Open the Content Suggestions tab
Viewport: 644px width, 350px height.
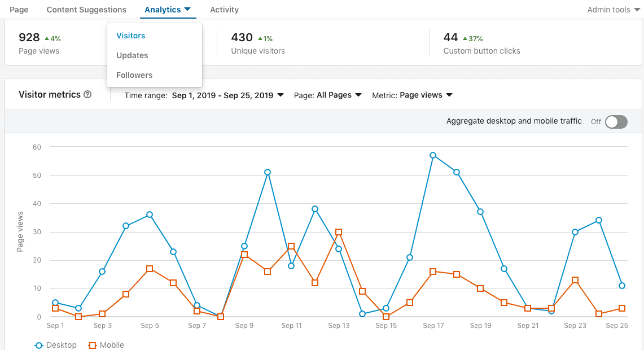point(86,9)
